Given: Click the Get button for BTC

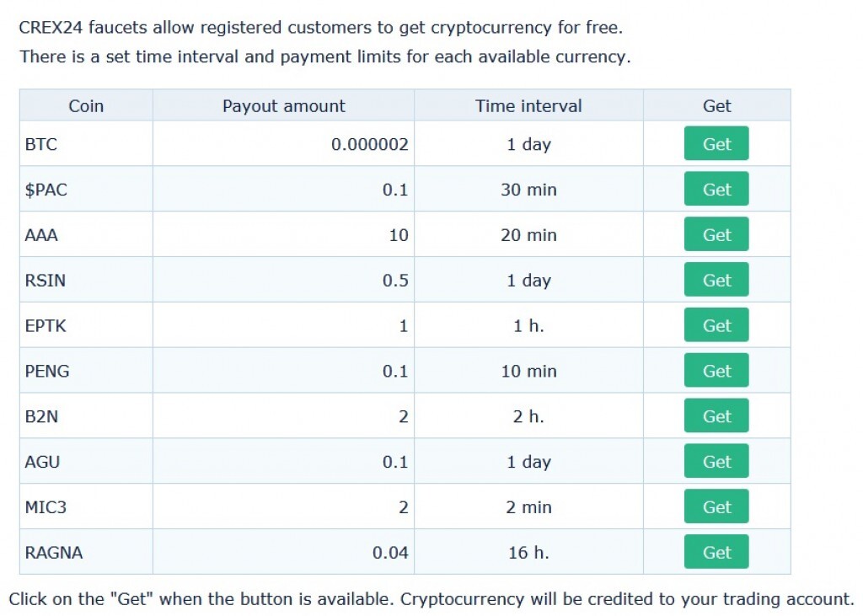Looking at the screenshot, I should click(x=716, y=144).
